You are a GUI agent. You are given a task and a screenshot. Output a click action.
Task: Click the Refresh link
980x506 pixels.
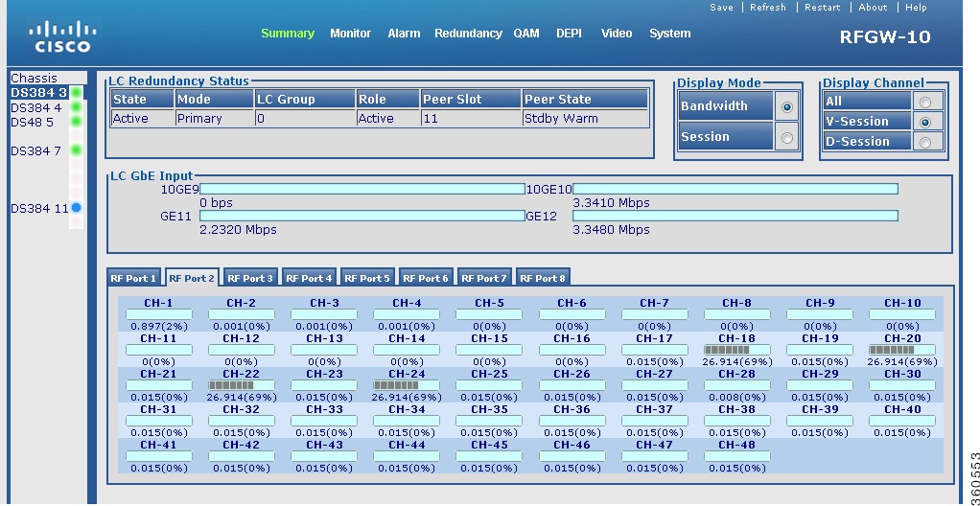[x=768, y=8]
